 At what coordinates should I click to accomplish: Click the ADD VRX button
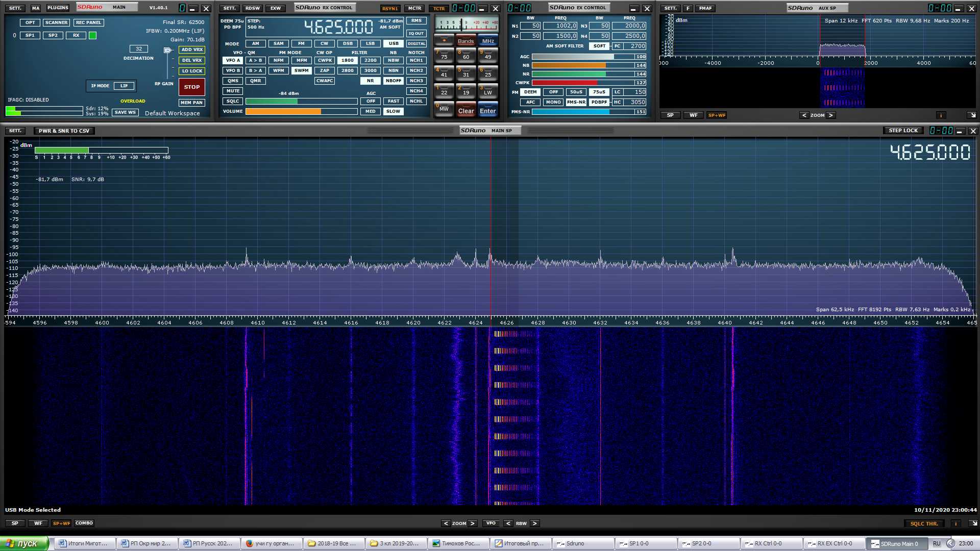coord(192,49)
